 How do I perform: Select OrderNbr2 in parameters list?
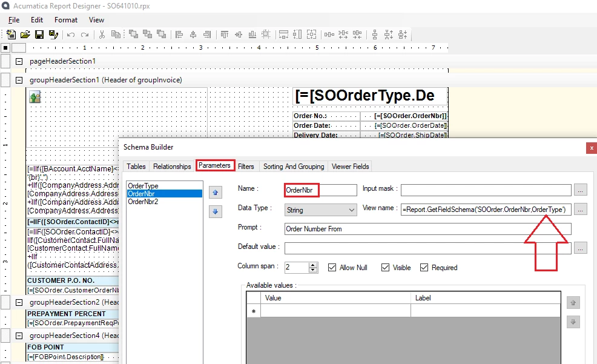164,202
